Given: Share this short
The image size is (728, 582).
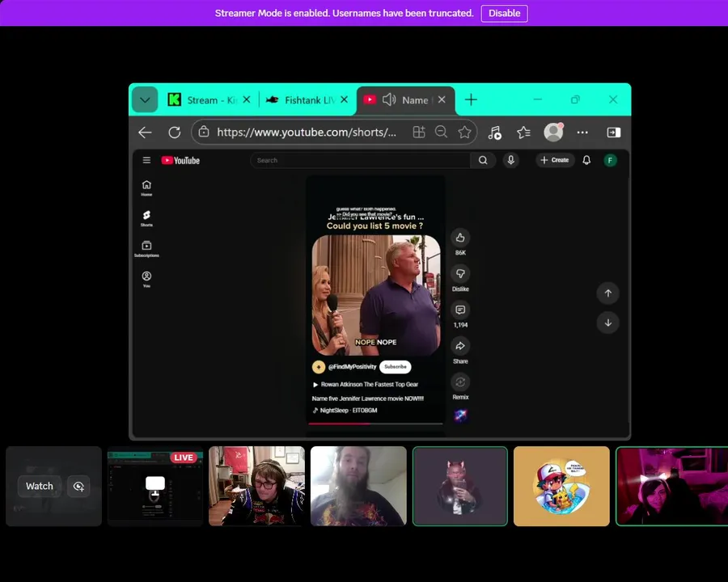Looking at the screenshot, I should pyautogui.click(x=460, y=346).
